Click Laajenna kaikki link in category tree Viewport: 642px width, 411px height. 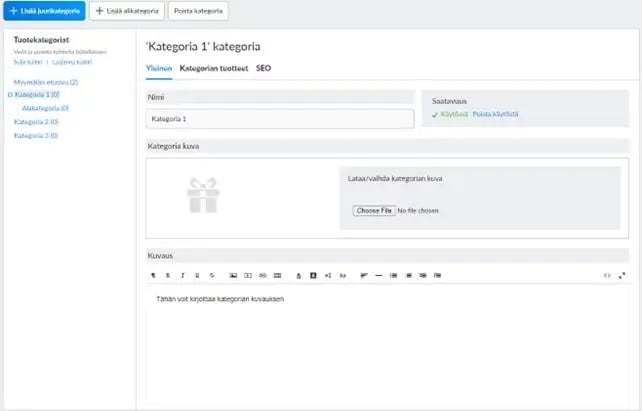72,62
